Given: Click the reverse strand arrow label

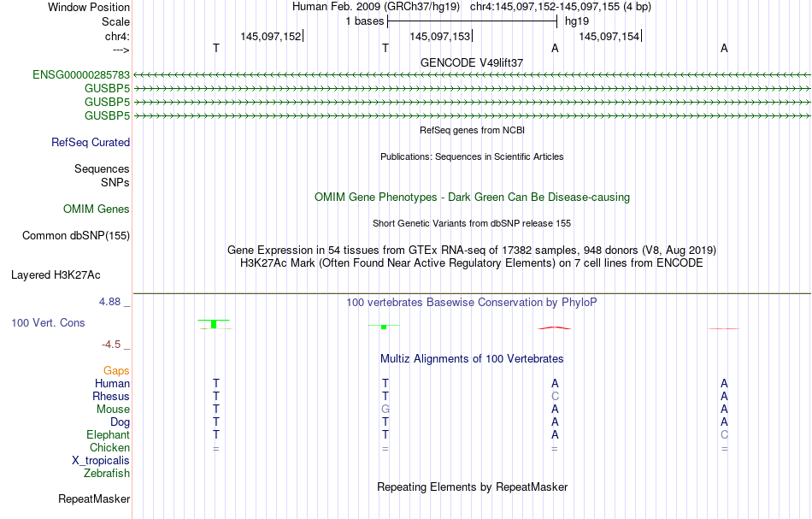Looking at the screenshot, I should coord(121,50).
